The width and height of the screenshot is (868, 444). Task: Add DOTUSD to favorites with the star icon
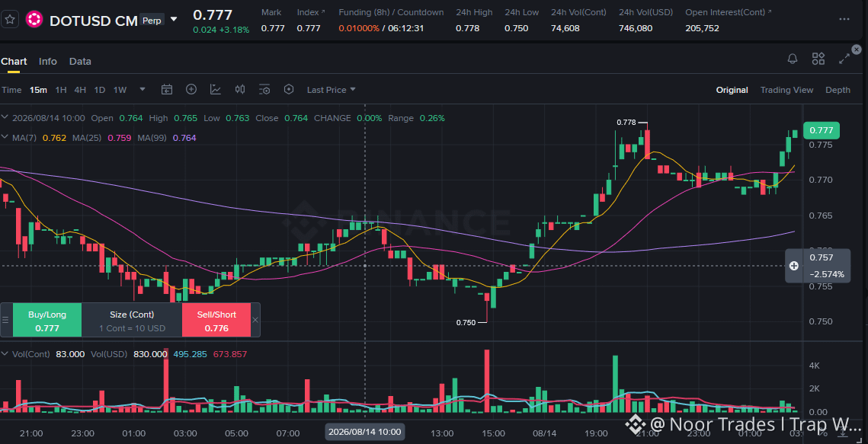[x=10, y=21]
